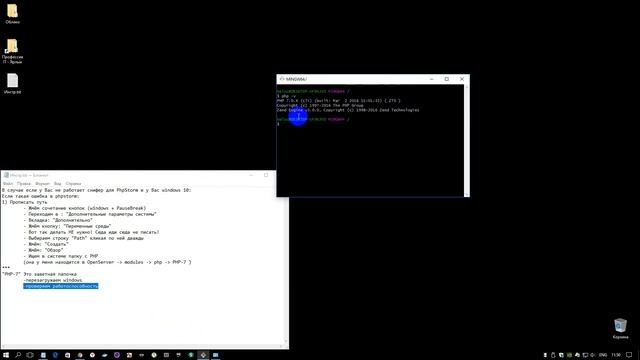
Task: Click the empty prompt line in MINGW64 terminal
Action: point(278,124)
